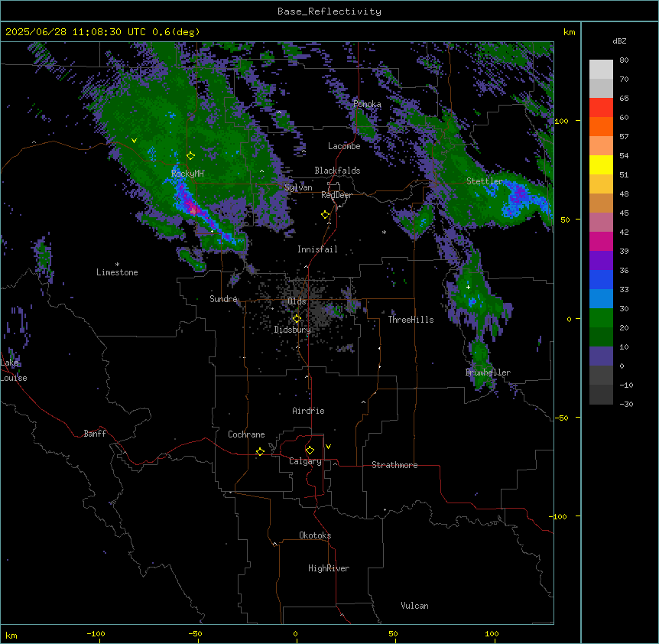Click the km unit label at top right
659x644 pixels.
[x=570, y=32]
